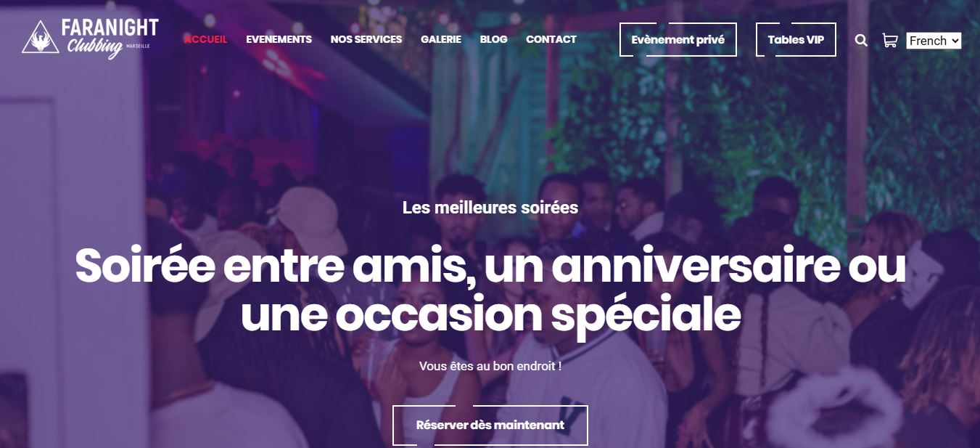Click the small Marseille label in logo

pos(138,45)
